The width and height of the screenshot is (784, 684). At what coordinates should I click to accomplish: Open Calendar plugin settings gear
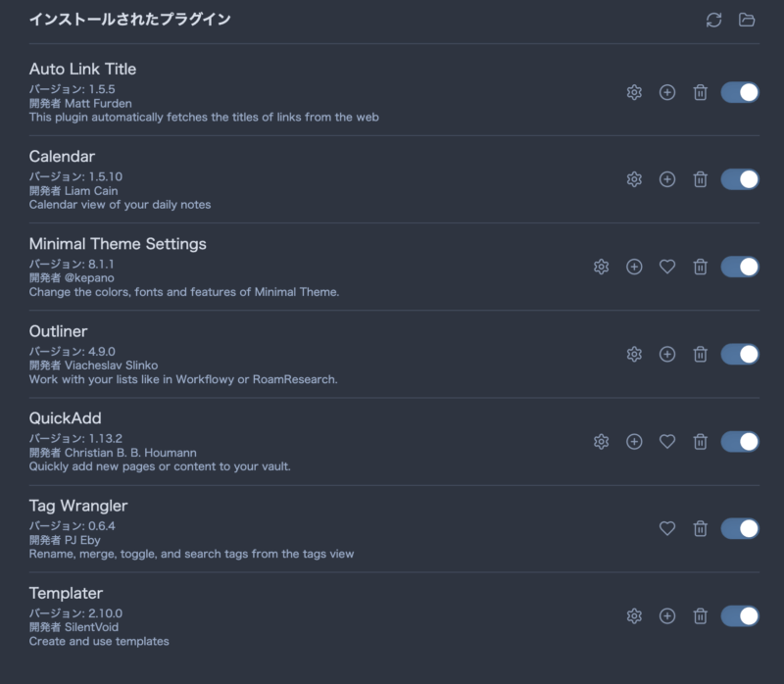pyautogui.click(x=634, y=179)
